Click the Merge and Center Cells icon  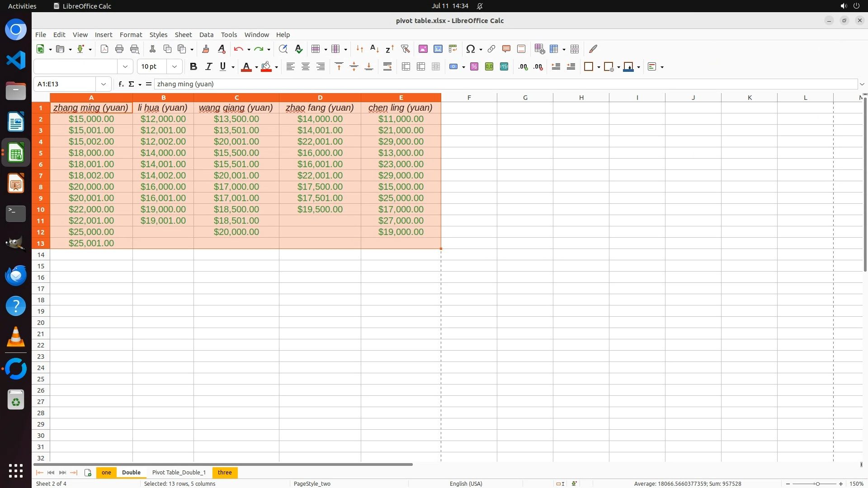tap(406, 67)
